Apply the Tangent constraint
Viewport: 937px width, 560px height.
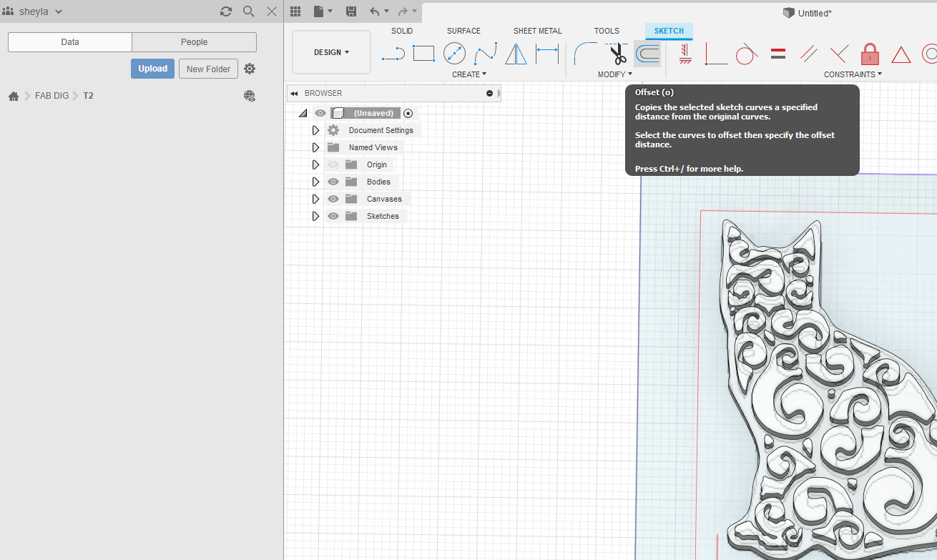coord(747,54)
